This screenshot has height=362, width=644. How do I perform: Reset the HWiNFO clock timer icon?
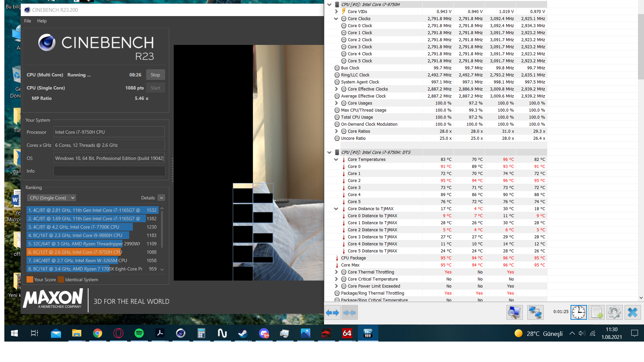[x=579, y=313]
